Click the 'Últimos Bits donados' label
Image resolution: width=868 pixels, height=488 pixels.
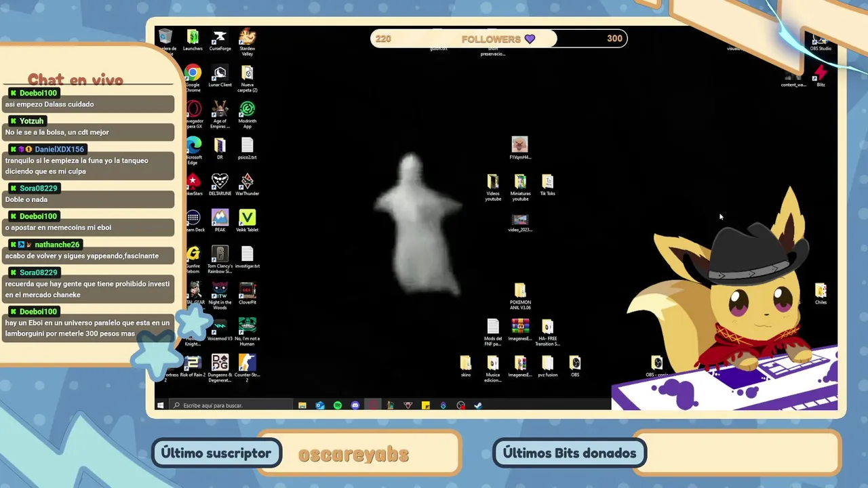(x=570, y=453)
